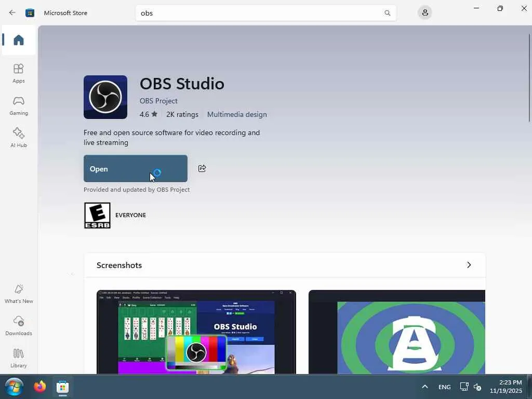The image size is (532, 399).
Task: Click the app description text
Action: click(171, 137)
